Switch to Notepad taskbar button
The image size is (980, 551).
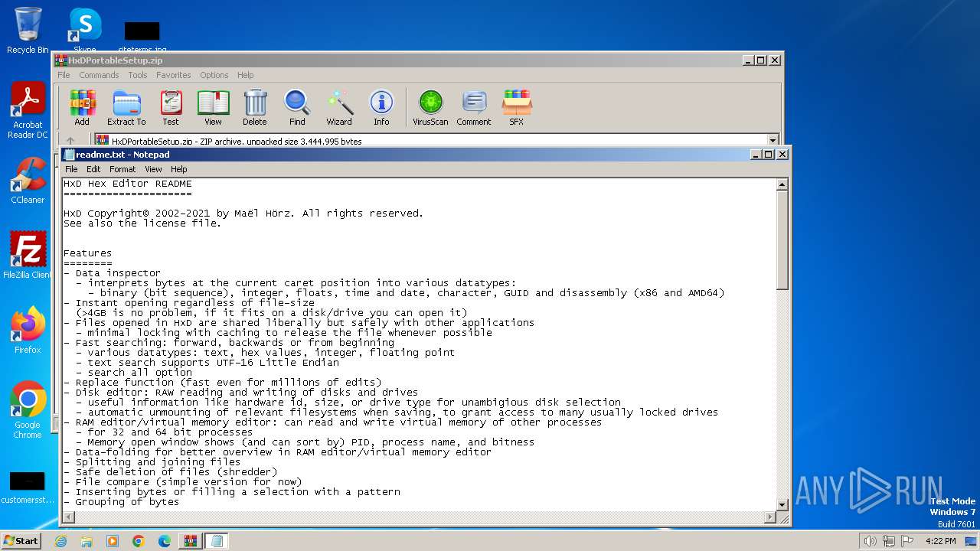217,541
